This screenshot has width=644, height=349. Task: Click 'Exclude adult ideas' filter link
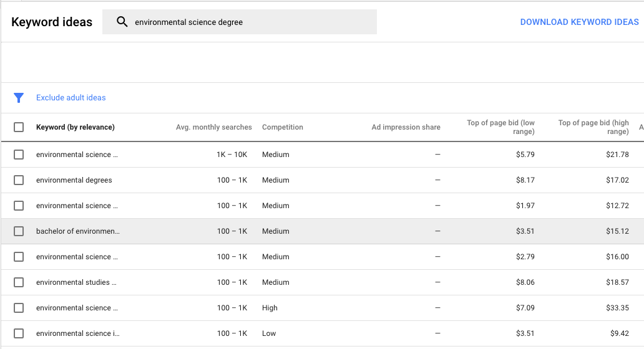click(71, 98)
